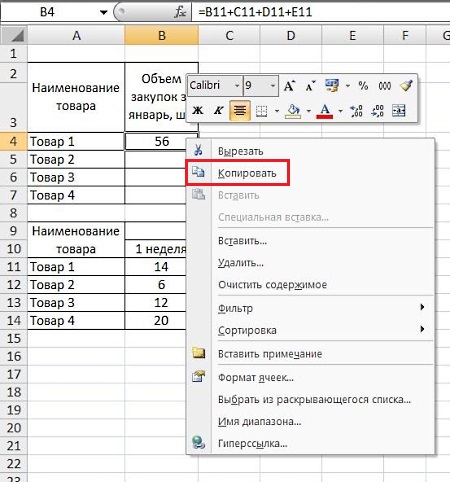Open the font size 9 dropdown
This screenshot has width=450, height=482.
tap(273, 86)
